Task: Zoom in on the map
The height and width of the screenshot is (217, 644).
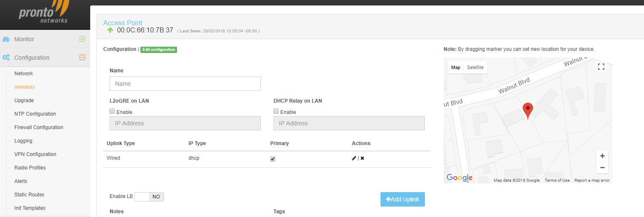Action: (602, 156)
